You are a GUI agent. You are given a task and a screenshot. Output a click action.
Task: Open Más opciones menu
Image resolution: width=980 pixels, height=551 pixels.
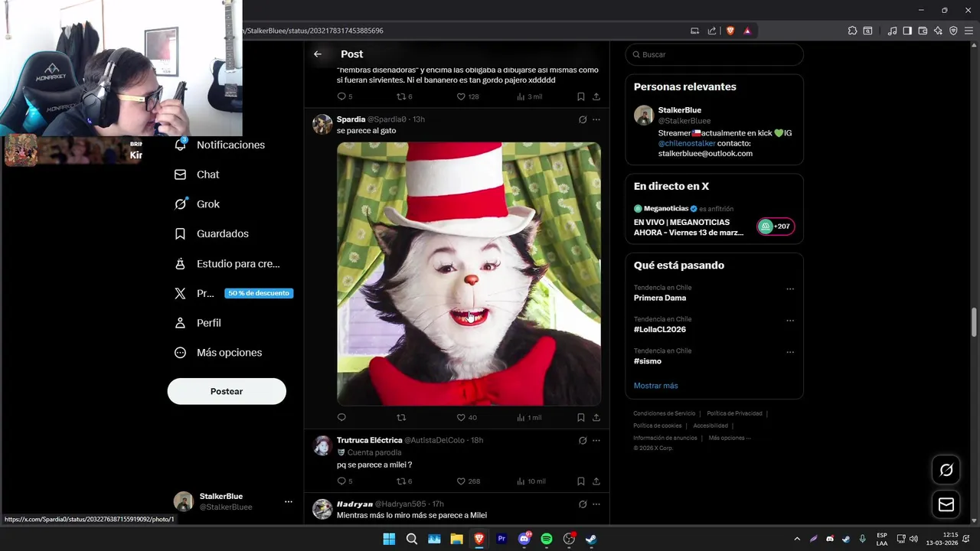(218, 353)
